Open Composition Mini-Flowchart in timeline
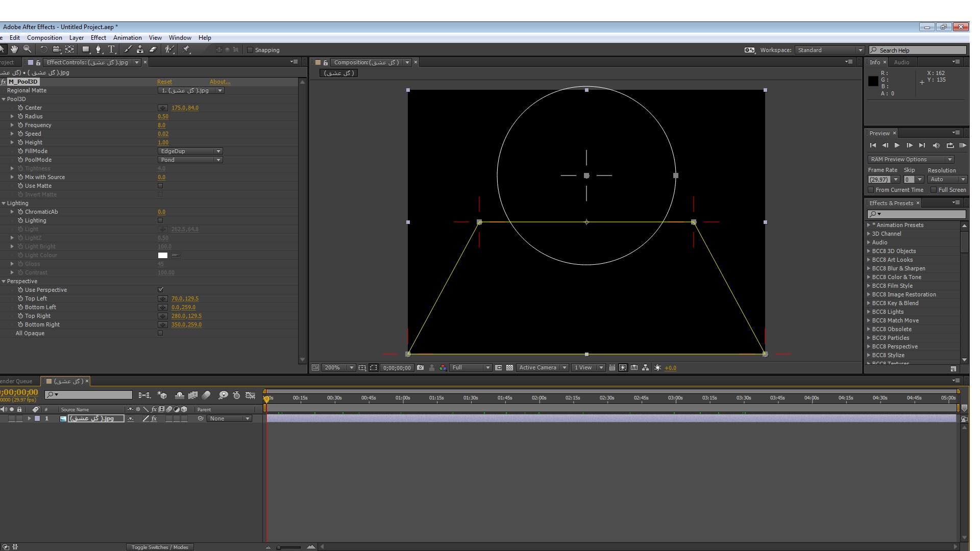Screen dimensions: 980x551 click(144, 395)
